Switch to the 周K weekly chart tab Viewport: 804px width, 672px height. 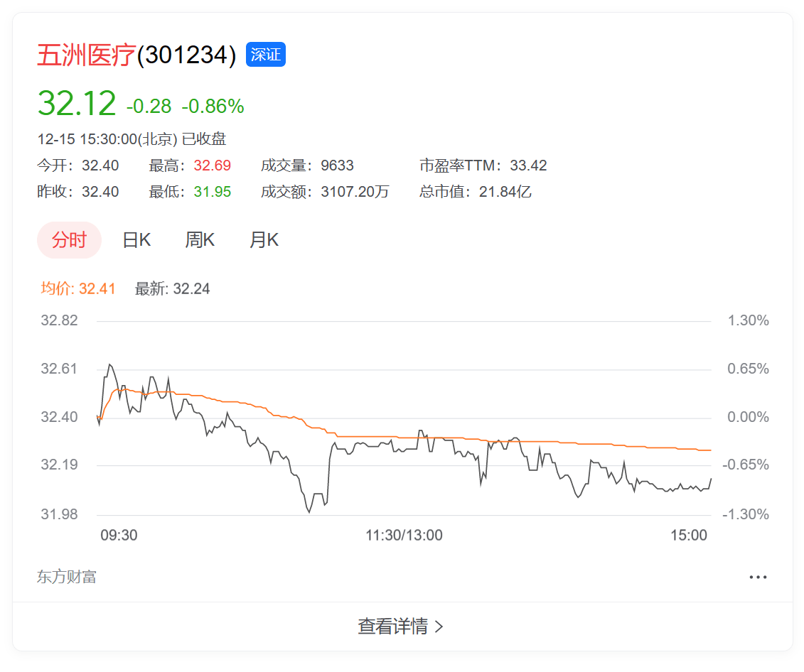pos(199,239)
